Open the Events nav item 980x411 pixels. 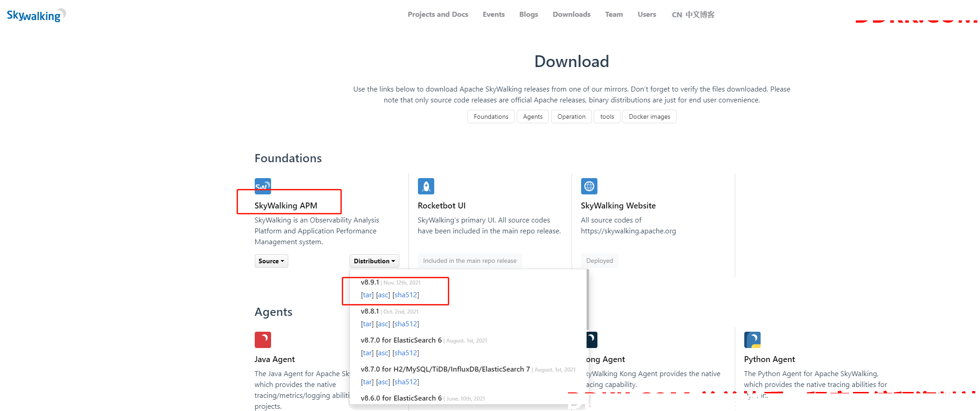pos(494,15)
